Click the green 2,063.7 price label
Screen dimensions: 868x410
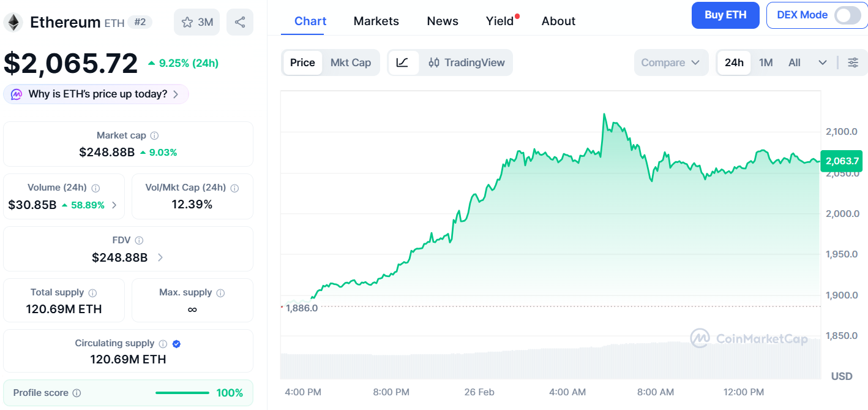tap(842, 161)
